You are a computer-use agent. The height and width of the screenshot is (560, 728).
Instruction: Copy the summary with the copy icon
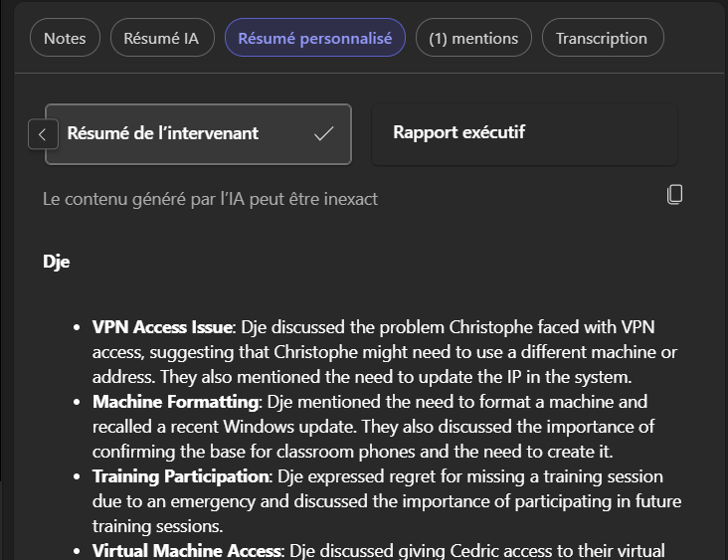tap(674, 194)
